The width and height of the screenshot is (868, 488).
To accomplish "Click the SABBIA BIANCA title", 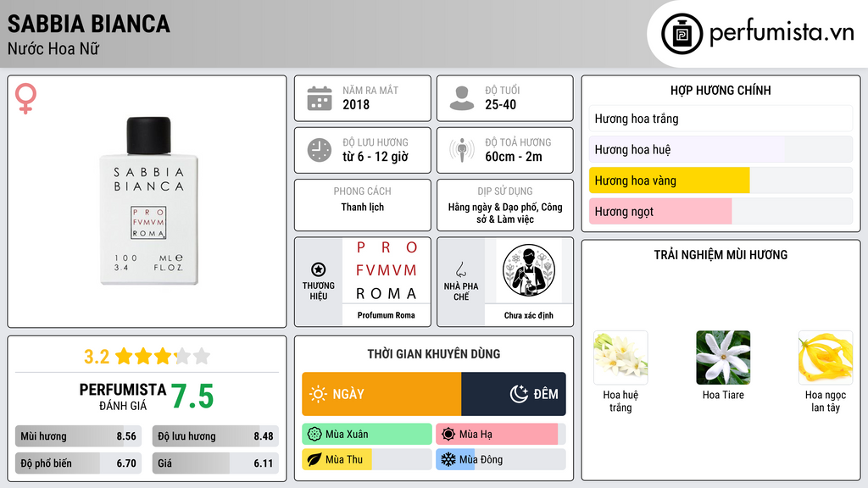I will coord(88,24).
